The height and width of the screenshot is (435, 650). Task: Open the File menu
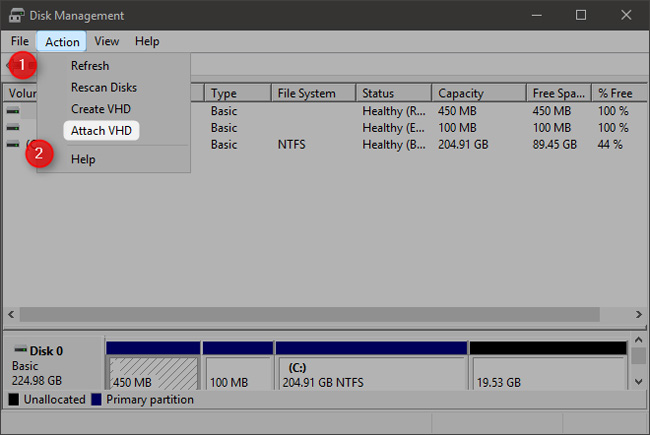coord(20,42)
